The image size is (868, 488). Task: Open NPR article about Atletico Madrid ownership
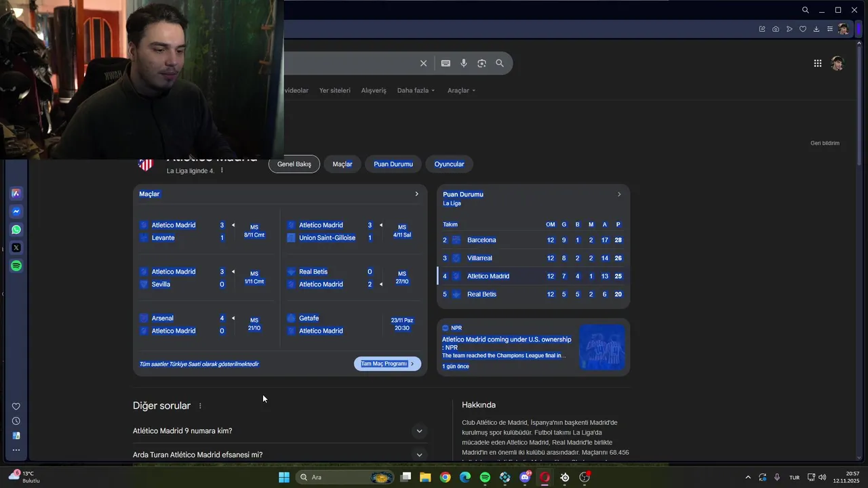coord(507,343)
